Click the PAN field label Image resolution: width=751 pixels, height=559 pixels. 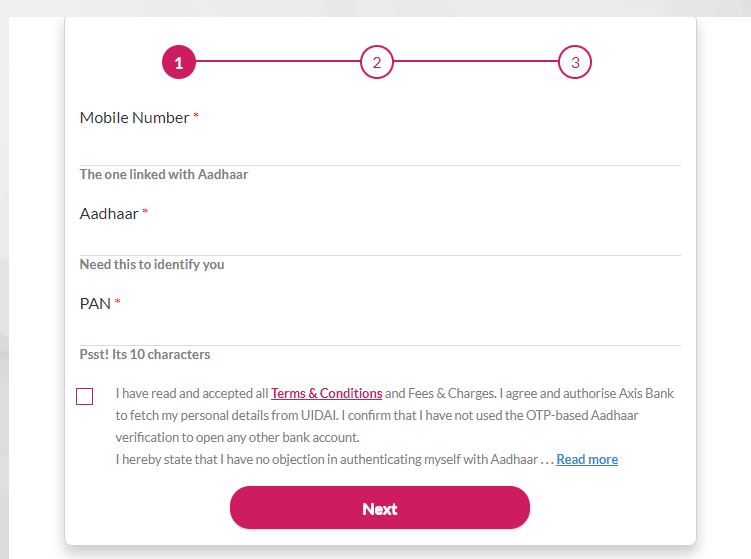coord(95,304)
